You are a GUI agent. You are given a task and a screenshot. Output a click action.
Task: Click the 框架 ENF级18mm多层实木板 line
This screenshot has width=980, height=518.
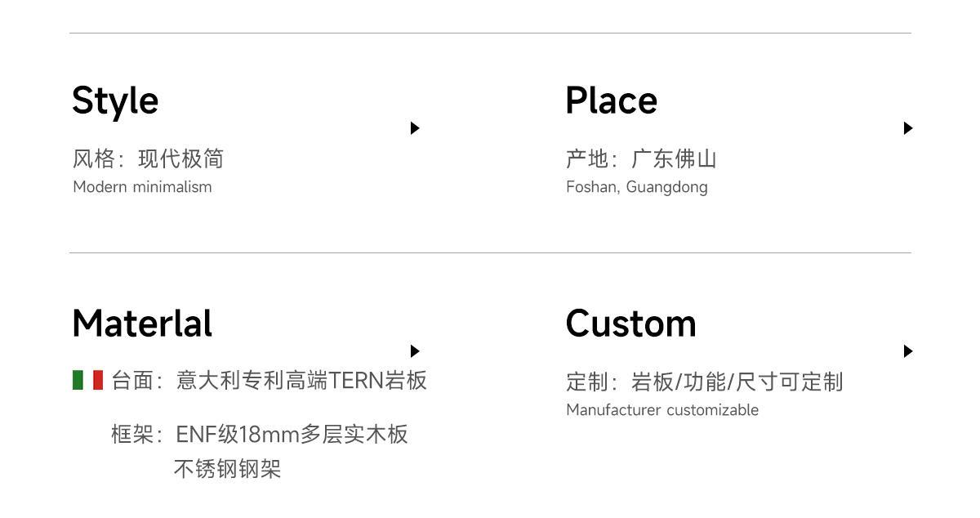click(260, 434)
